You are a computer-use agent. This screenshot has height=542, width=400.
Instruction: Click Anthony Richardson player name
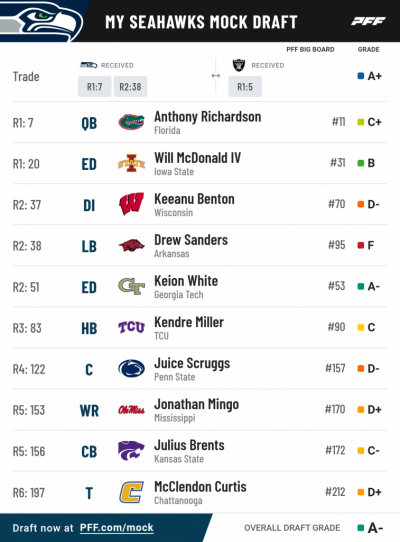tap(207, 117)
